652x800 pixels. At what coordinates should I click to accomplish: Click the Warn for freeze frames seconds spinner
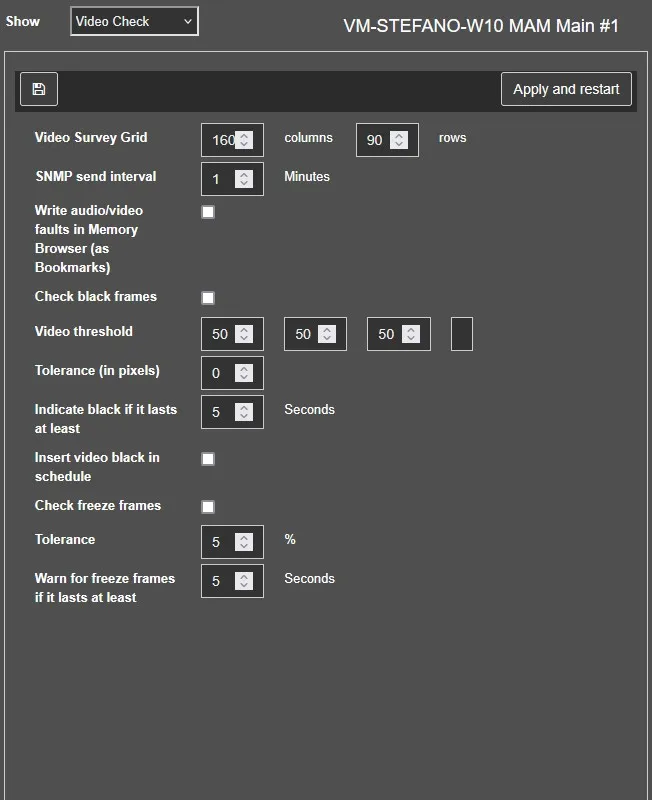[244, 581]
